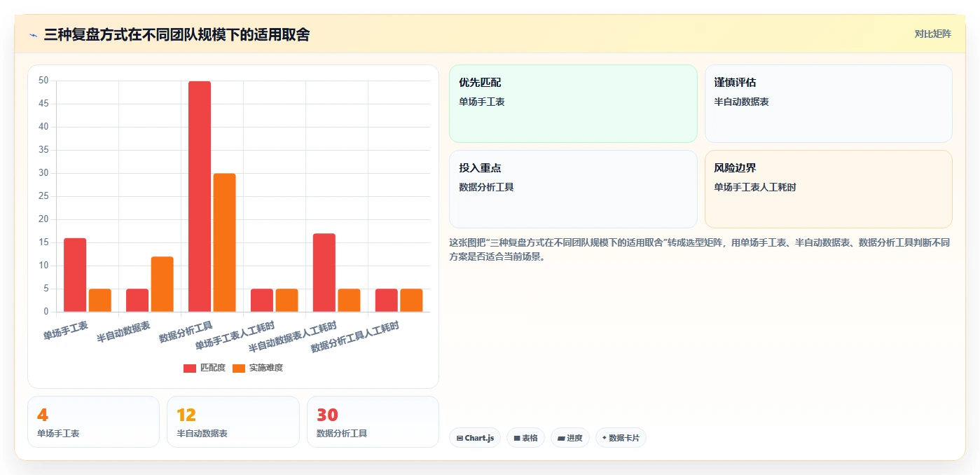The width and height of the screenshot is (980, 475).
Task: Click the icon in the 表格 chip
Action: click(517, 438)
